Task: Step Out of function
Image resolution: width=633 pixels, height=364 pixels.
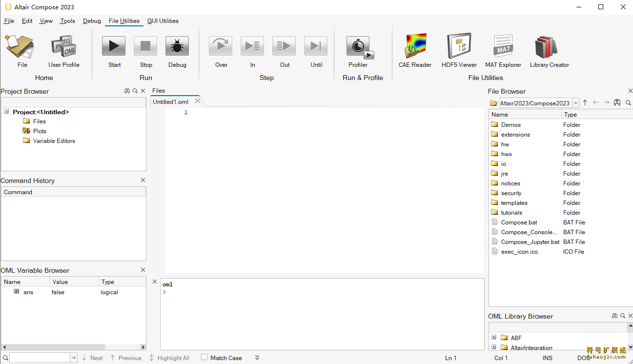Action: pos(284,46)
